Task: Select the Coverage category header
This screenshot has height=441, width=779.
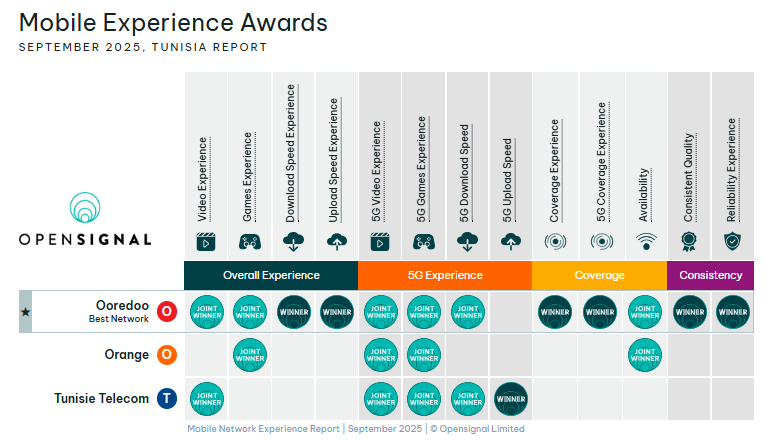Action: [x=600, y=275]
